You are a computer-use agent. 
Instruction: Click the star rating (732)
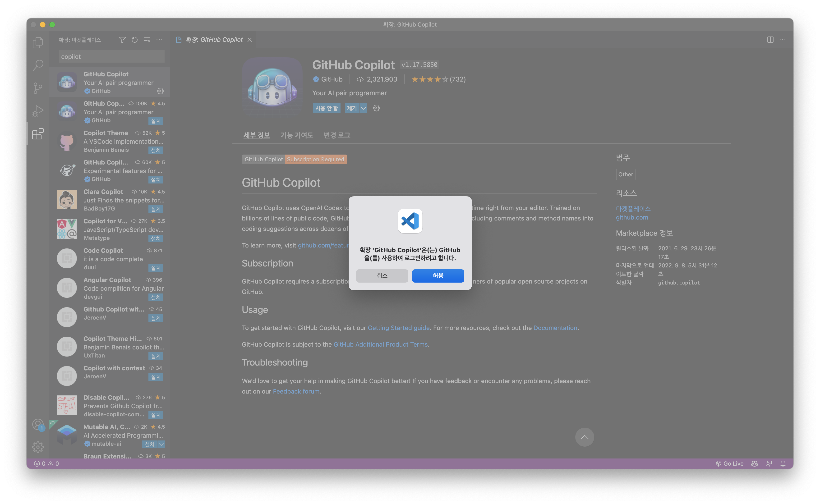pos(438,79)
